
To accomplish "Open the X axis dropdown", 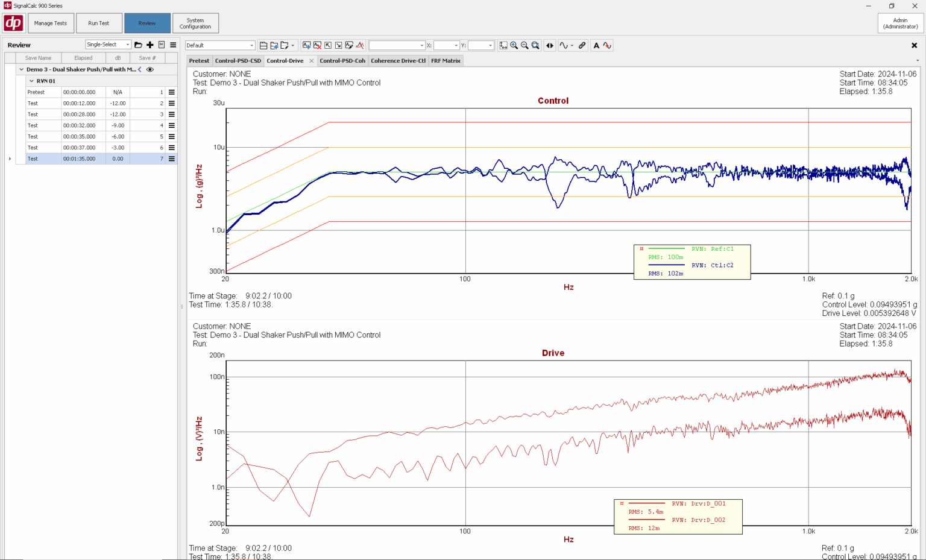I will tap(446, 45).
